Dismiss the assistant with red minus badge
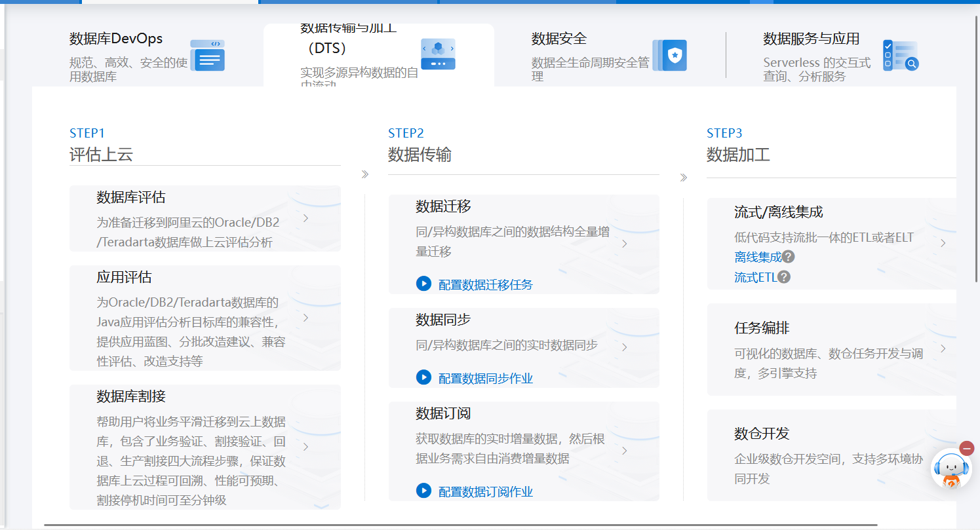980x530 pixels. (x=967, y=448)
